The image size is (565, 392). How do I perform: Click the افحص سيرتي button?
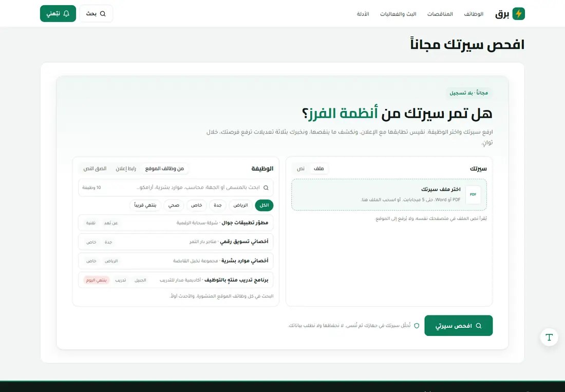pyautogui.click(x=458, y=326)
